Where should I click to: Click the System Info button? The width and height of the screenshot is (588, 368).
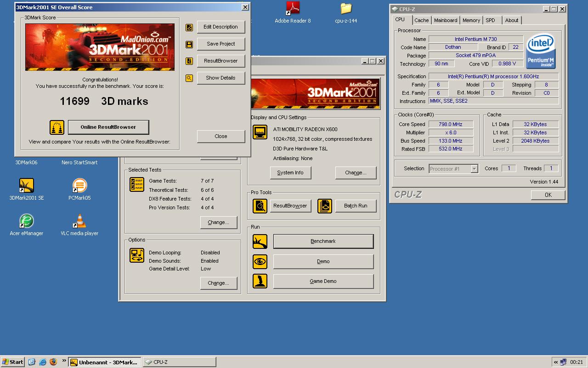290,172
